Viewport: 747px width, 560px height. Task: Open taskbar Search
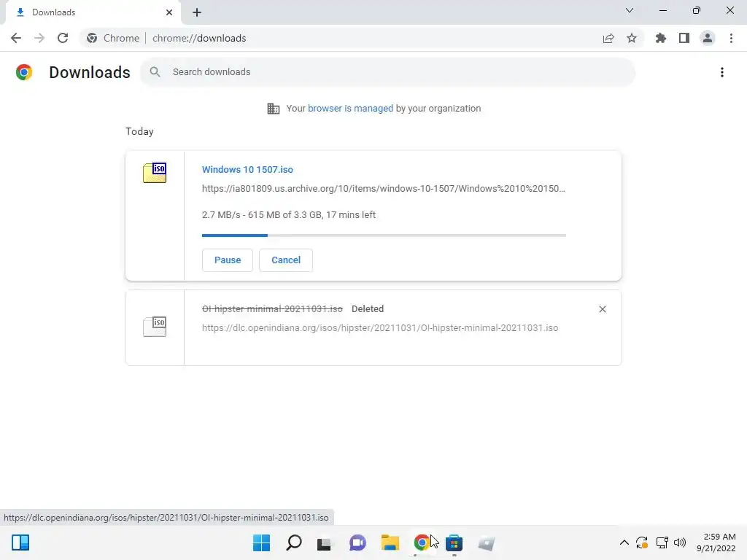coord(293,542)
